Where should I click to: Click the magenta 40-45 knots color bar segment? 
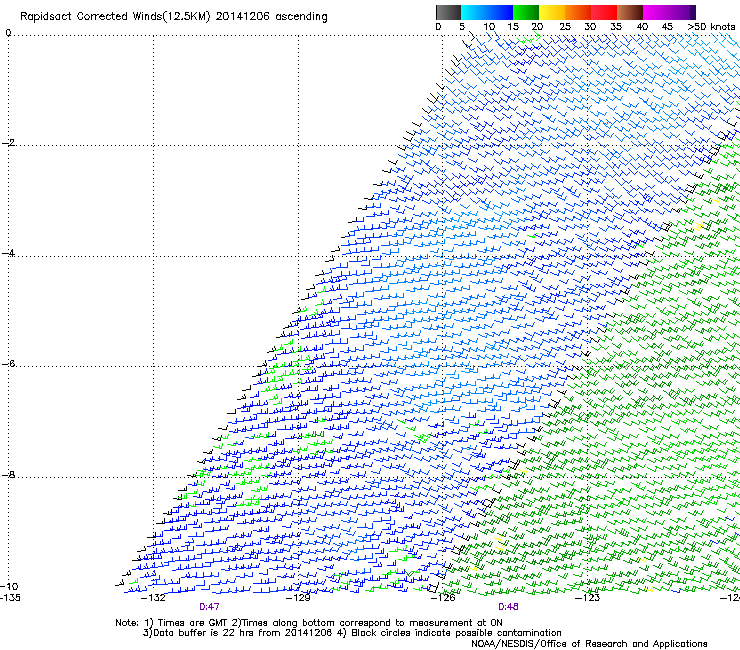656,12
